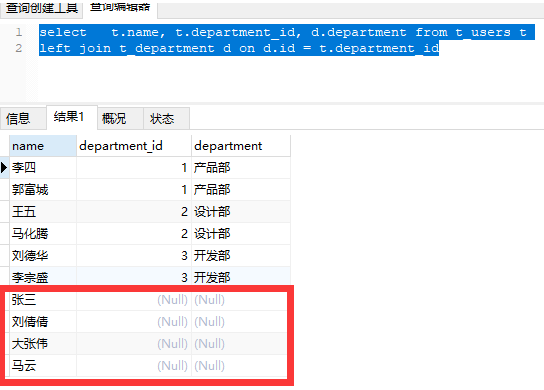Select the name cell 马云
Viewport: 544px width, 390px height.
coord(43,366)
